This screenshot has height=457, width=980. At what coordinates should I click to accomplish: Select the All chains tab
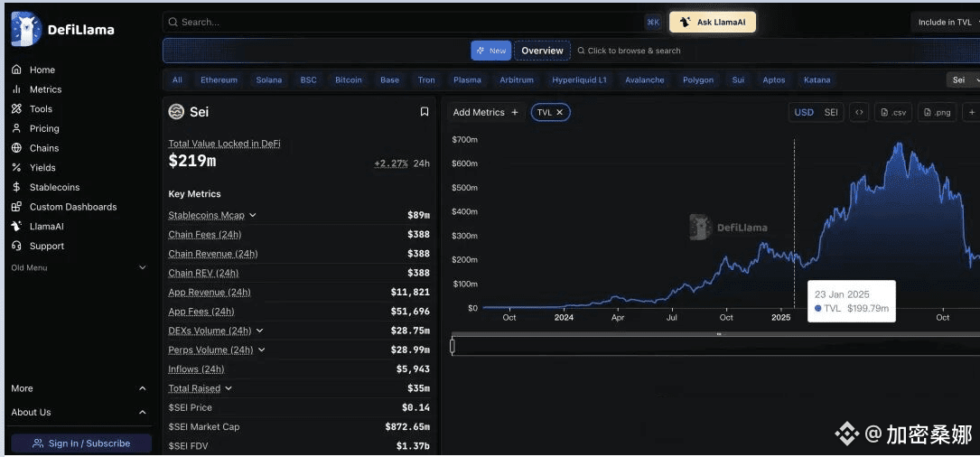click(x=178, y=80)
